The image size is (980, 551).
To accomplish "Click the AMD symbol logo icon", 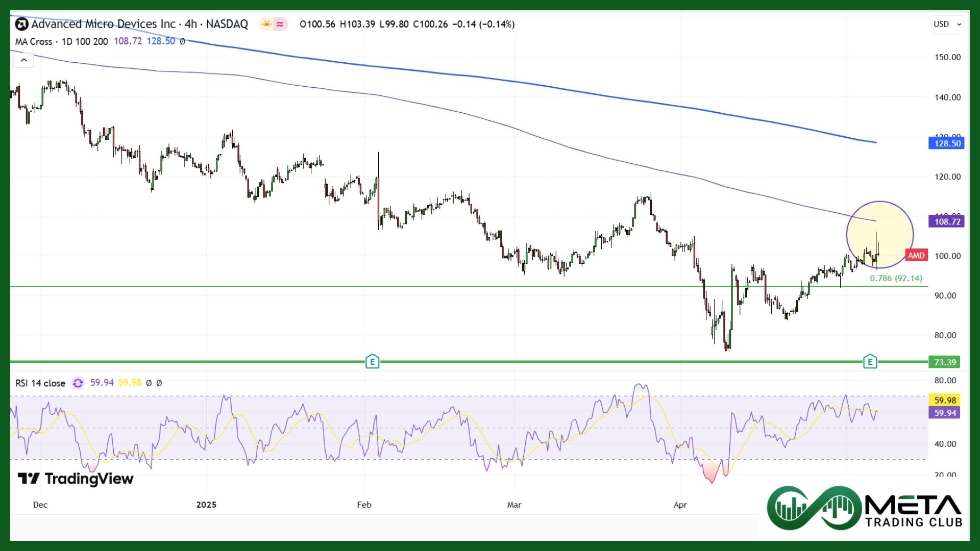I will pyautogui.click(x=21, y=24).
